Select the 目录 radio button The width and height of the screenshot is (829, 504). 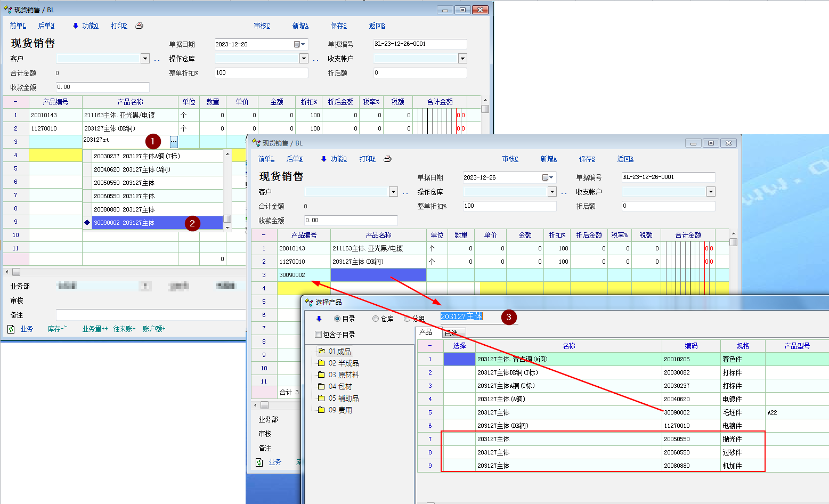tap(337, 319)
